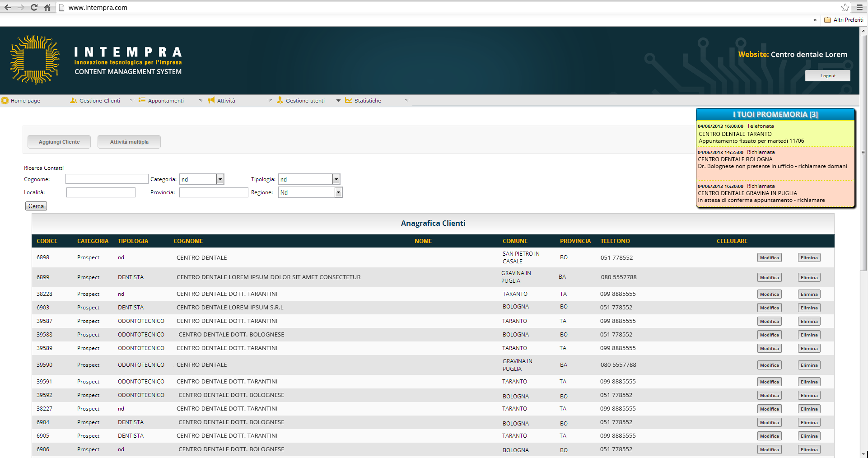The height and width of the screenshot is (458, 868).
Task: Open the Tipologia dropdown
Action: point(309,179)
